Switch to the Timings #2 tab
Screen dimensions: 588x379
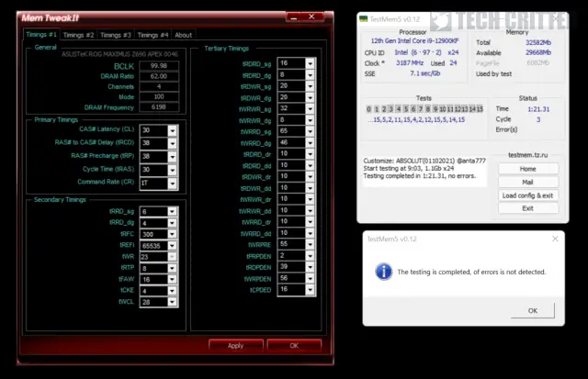[x=78, y=35]
